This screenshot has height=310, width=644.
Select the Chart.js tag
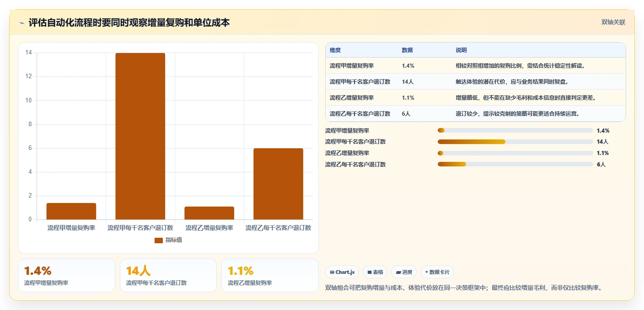click(342, 272)
